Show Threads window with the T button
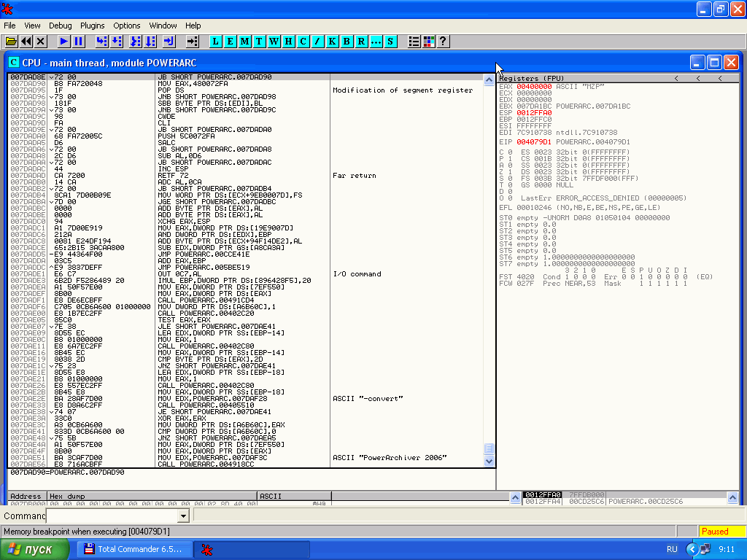Screen dimensions: 747x560 click(259, 42)
